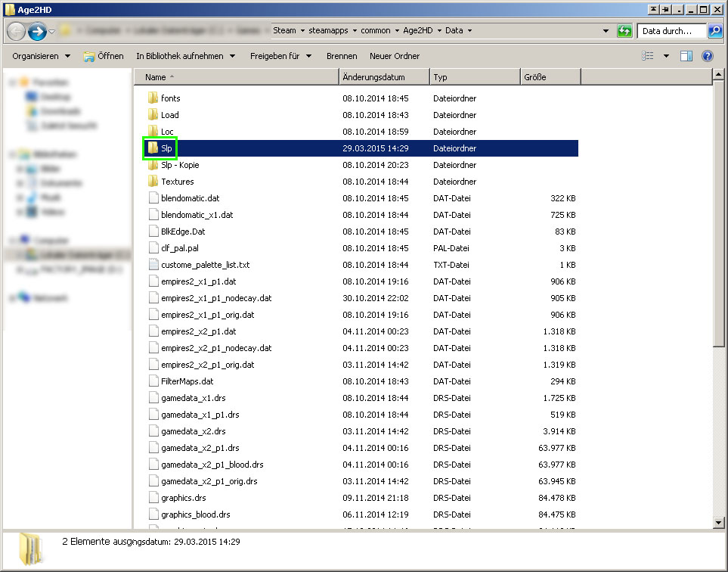Select file gamedata_x2_p1_blood.drs
This screenshot has height=572, width=728.
(212, 465)
